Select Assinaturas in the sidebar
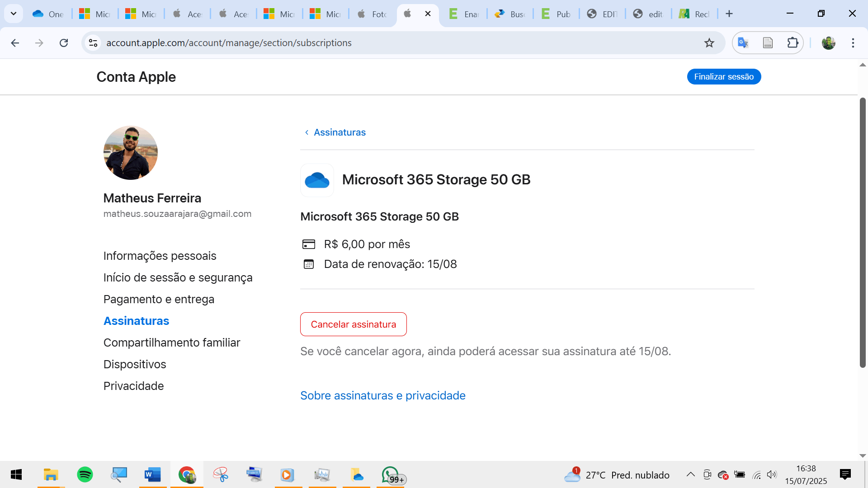868x488 pixels. 136,321
